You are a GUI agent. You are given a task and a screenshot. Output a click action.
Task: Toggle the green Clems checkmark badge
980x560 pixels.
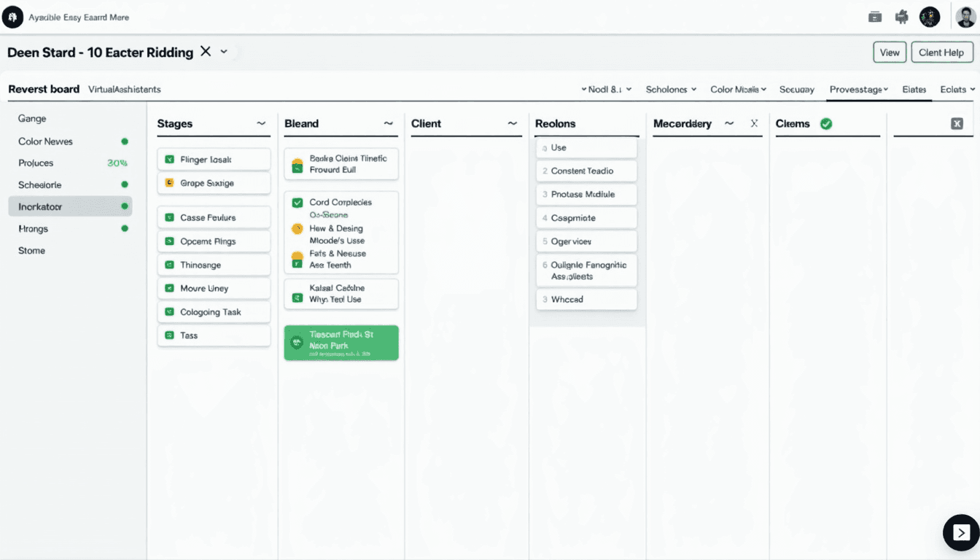(826, 124)
